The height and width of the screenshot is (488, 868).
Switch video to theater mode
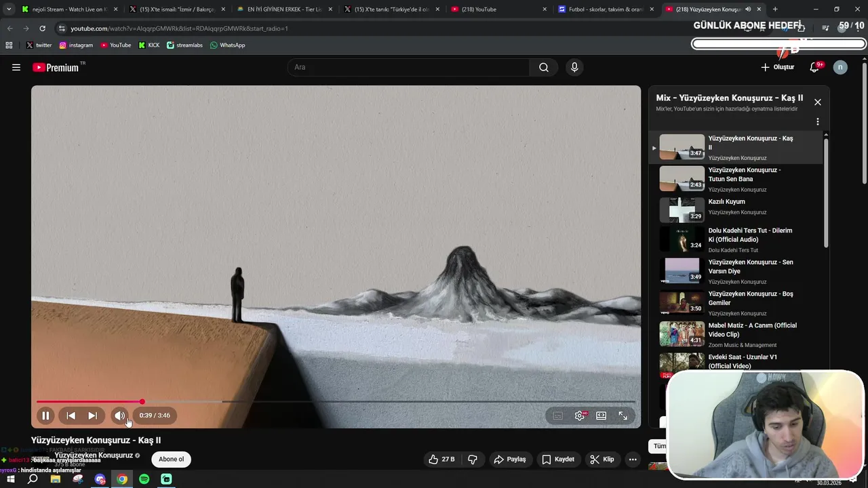tap(601, 415)
